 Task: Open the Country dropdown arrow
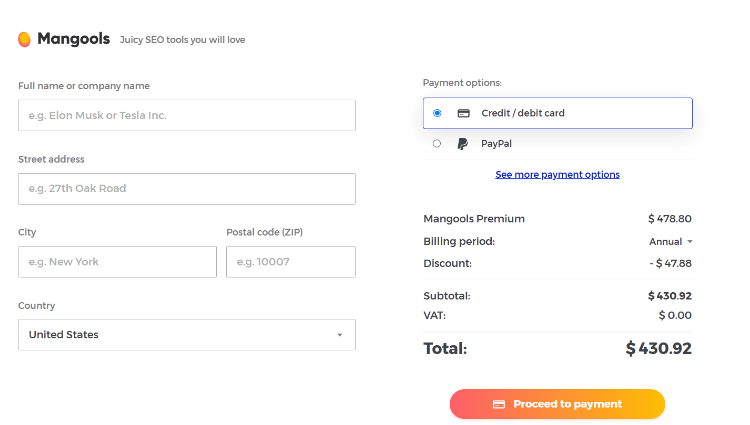(340, 335)
